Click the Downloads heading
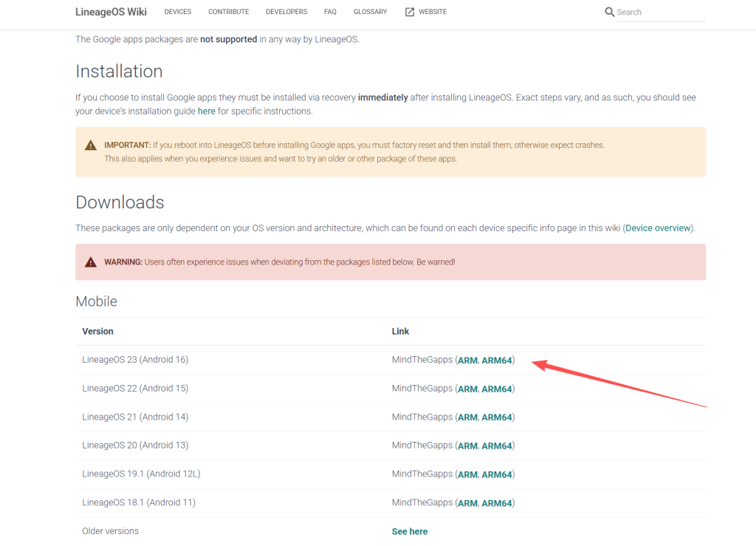This screenshot has height=546, width=756. tap(120, 202)
